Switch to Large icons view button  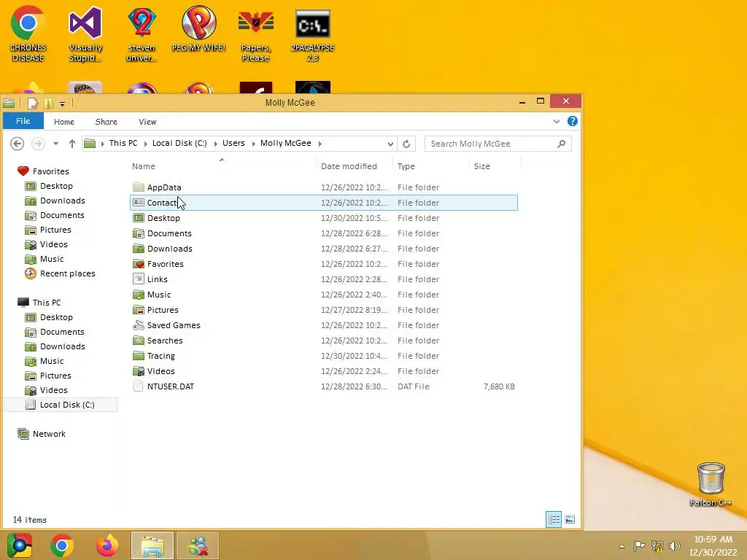tap(570, 519)
